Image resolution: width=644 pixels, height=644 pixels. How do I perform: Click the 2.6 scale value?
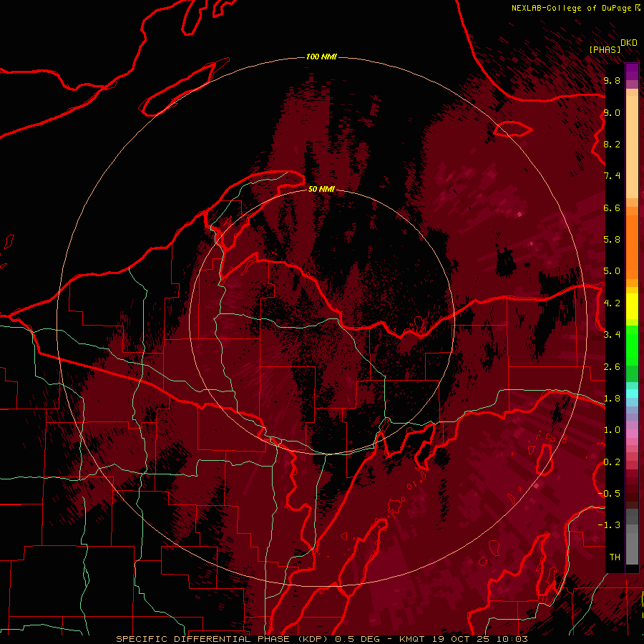[x=612, y=367]
